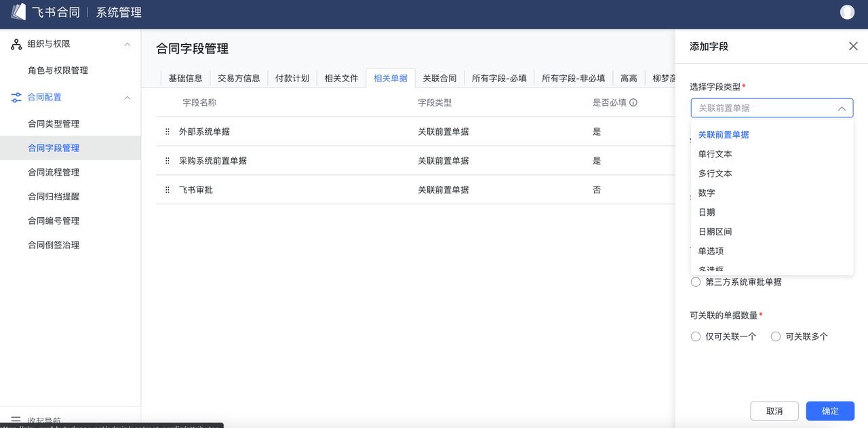Screen dimensions: 868x428
Task: Click drag handle for 飞书审批 row
Action: 167,190
